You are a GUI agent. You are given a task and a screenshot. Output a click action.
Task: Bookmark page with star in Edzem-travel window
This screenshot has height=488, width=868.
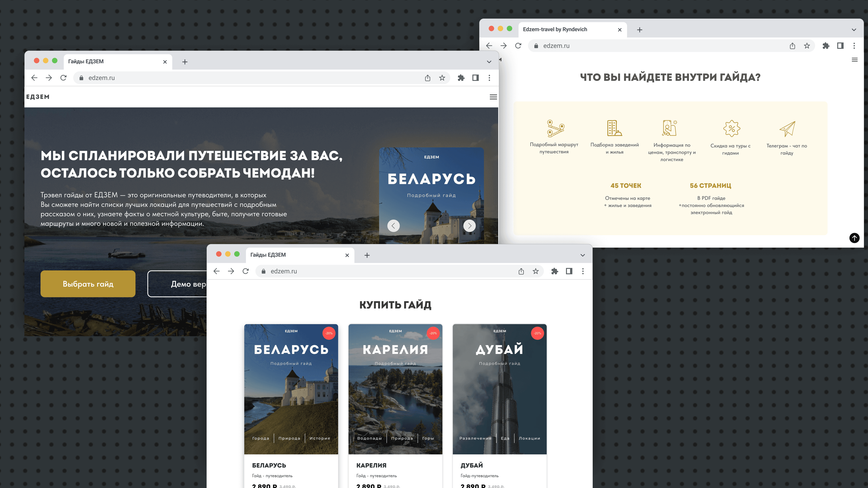point(807,46)
